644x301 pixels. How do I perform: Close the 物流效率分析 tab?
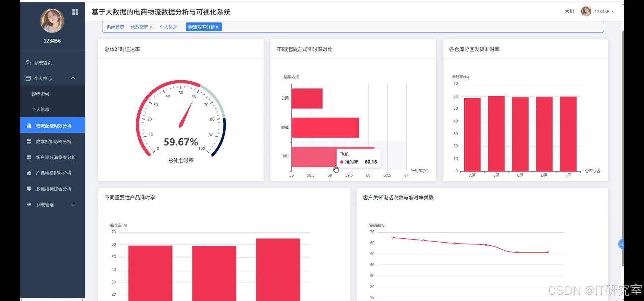(217, 27)
